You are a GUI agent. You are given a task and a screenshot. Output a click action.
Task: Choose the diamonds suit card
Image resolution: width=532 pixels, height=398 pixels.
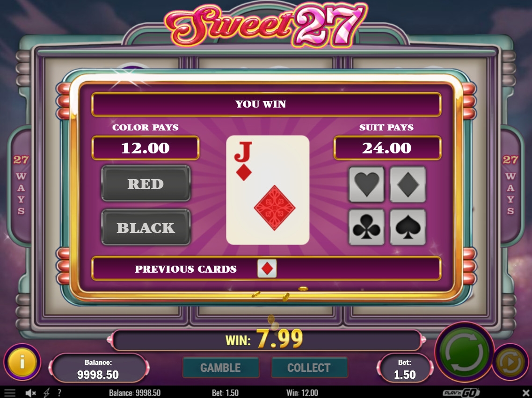coord(408,184)
